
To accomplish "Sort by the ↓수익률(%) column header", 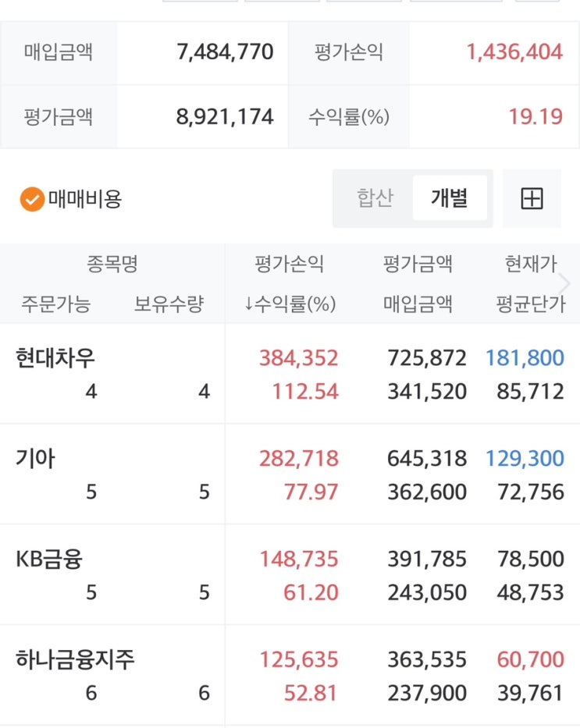I will point(290,304).
